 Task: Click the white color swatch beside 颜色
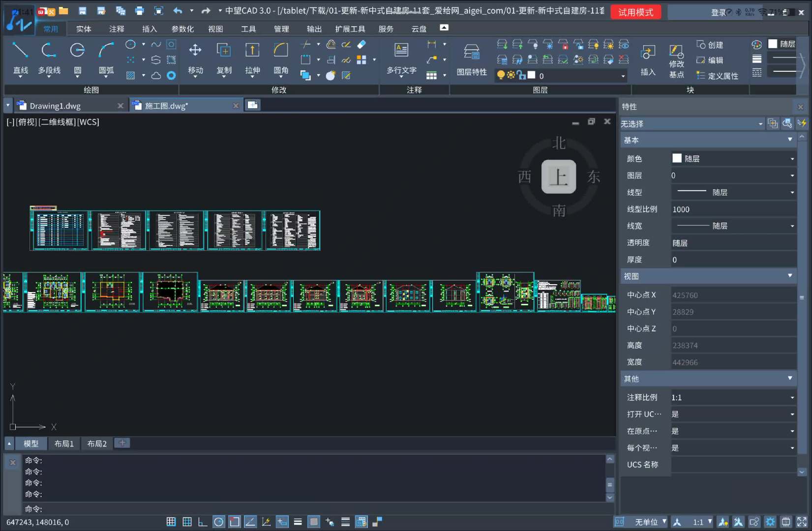677,158
